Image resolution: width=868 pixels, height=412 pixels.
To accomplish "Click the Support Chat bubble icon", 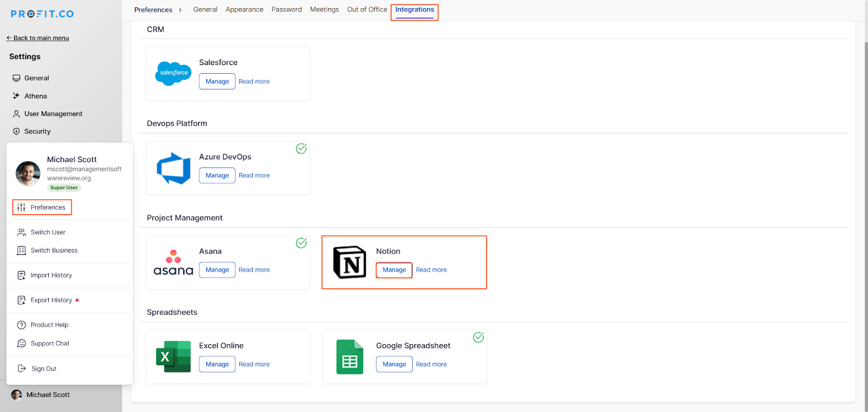I will 21,343.
